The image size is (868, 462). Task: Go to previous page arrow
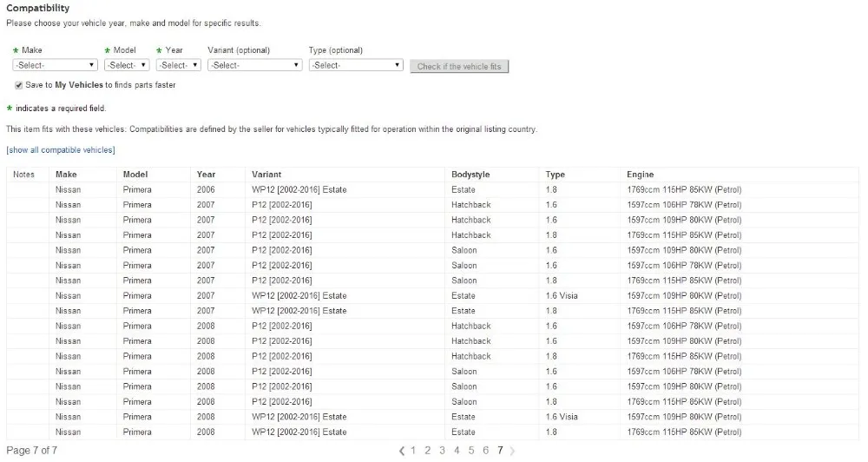[402, 451]
